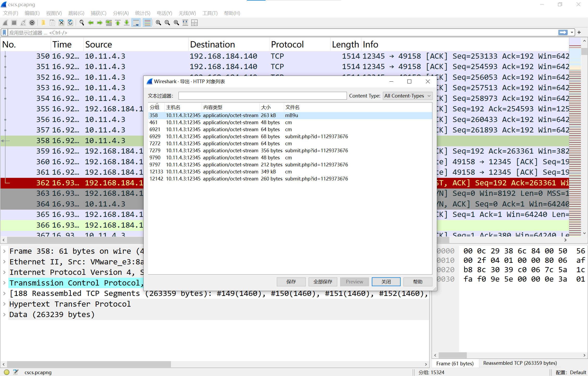The width and height of the screenshot is (588, 376).
Task: Click the 保存 button in export dialog
Action: [291, 282]
